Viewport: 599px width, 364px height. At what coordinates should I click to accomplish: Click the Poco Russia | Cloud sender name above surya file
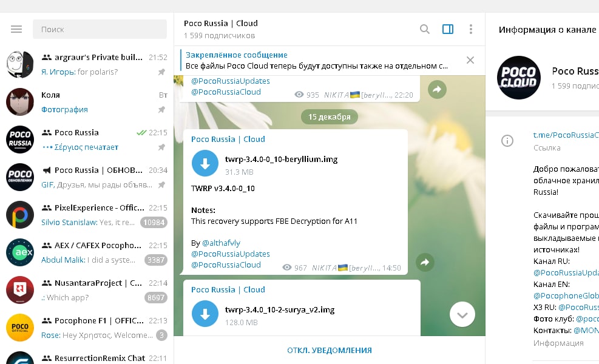[x=228, y=289]
